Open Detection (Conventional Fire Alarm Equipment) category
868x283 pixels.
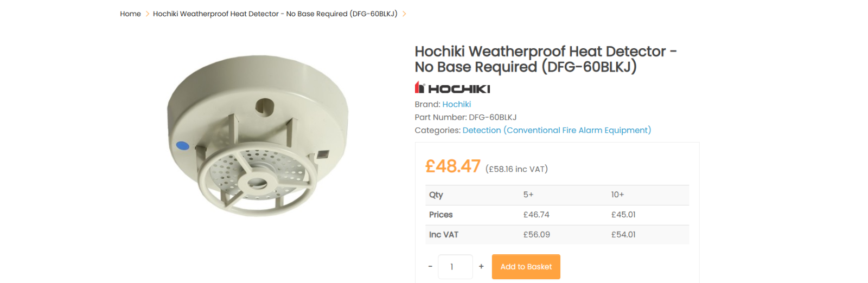557,130
